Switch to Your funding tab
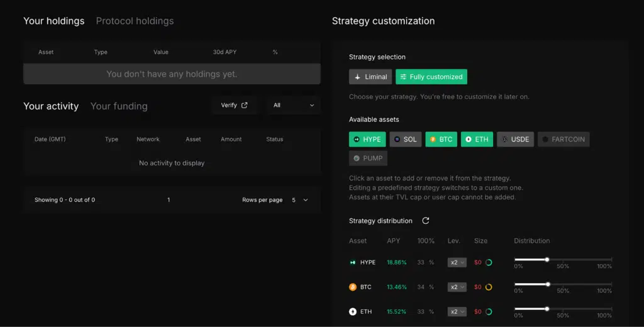The height and width of the screenshot is (327, 644). [x=119, y=106]
